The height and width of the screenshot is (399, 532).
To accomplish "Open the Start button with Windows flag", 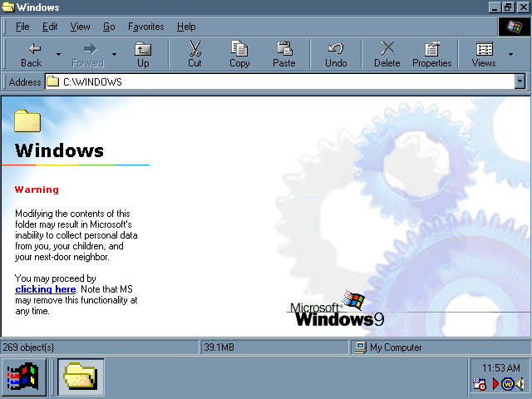I will 23,377.
